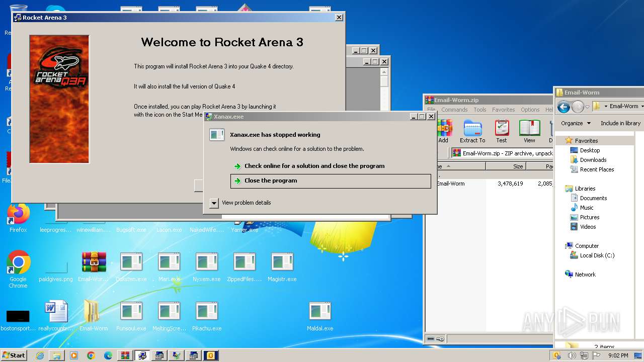Select Mari.exe on the desktop

point(169,266)
